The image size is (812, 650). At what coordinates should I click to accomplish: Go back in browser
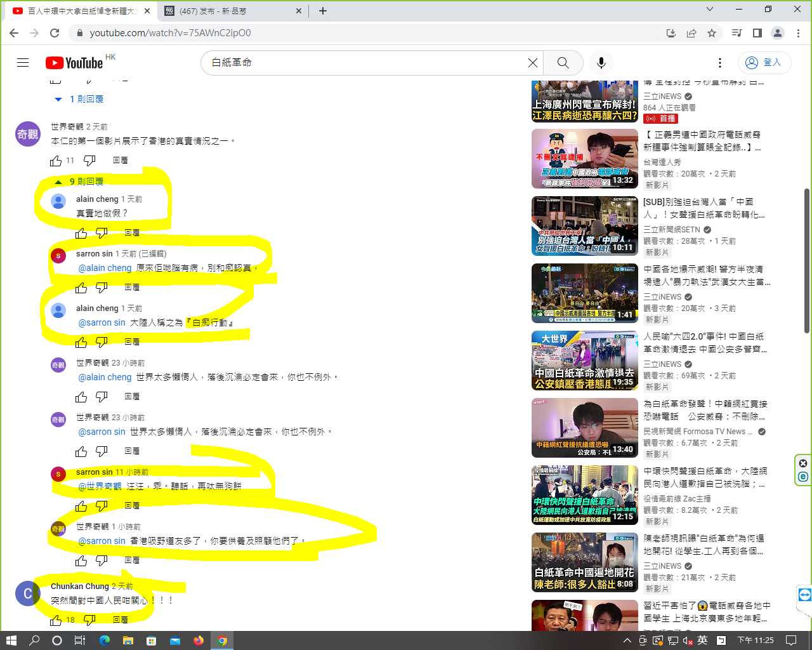point(14,33)
